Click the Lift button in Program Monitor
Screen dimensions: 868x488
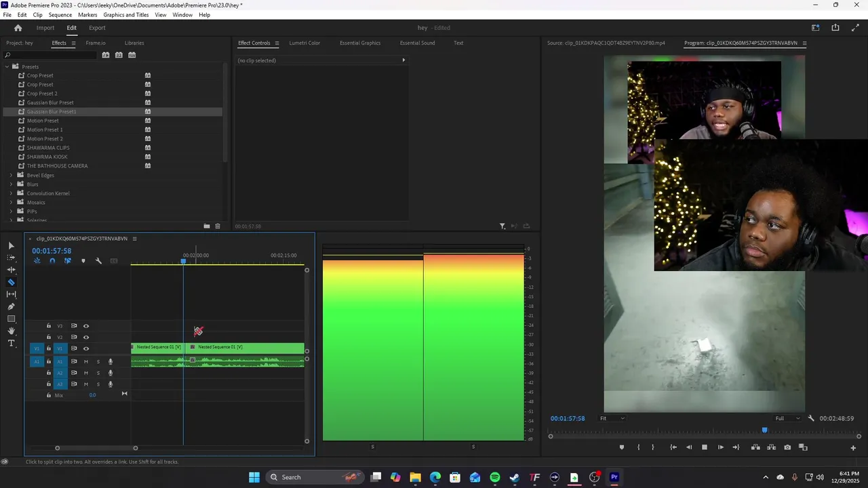[x=755, y=447]
